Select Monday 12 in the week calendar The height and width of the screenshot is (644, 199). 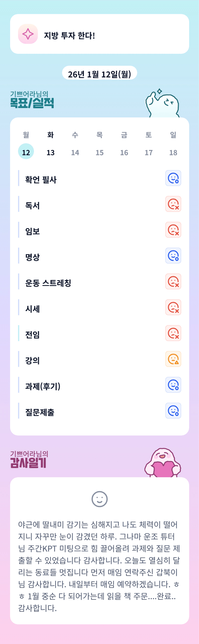[x=26, y=152]
